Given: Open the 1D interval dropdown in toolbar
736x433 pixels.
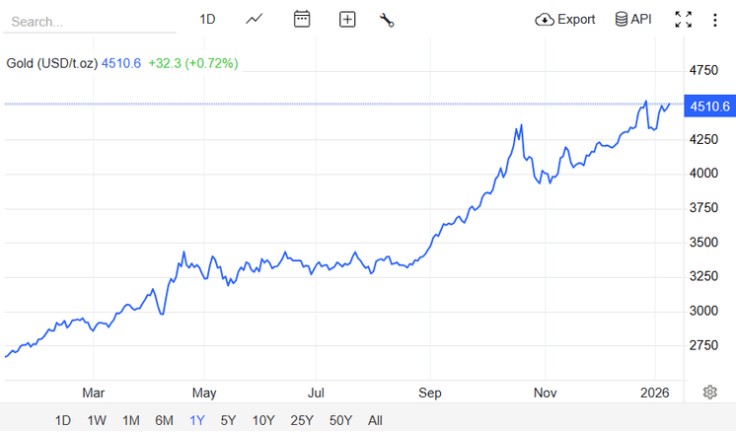Looking at the screenshot, I should pyautogui.click(x=207, y=19).
